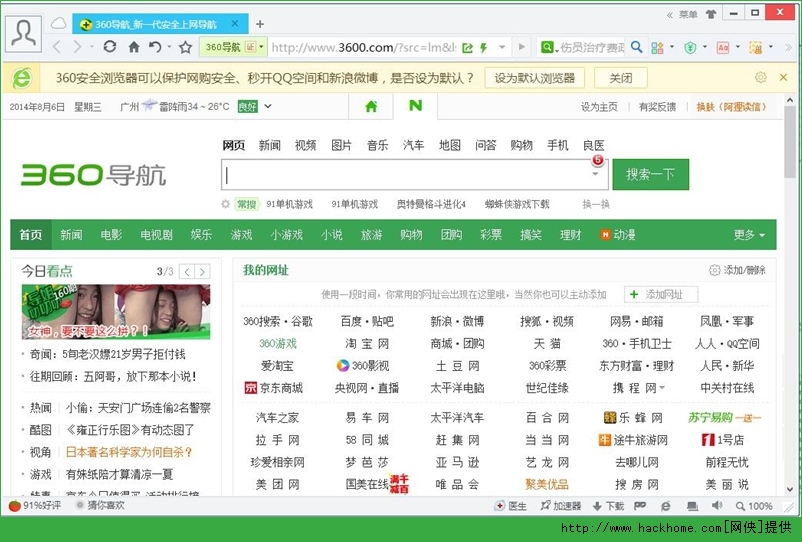
Task: Open the 加速器 accelerator
Action: tap(561, 506)
